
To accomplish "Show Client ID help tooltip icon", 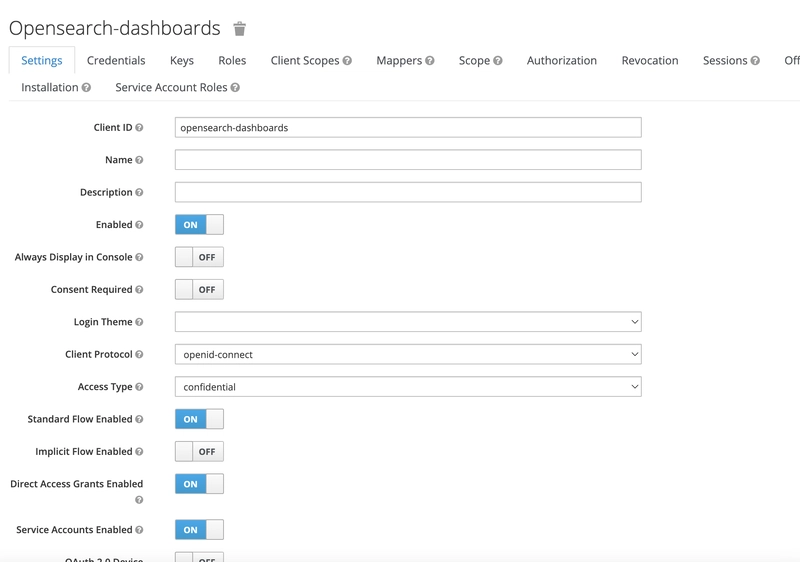I will 139,127.
